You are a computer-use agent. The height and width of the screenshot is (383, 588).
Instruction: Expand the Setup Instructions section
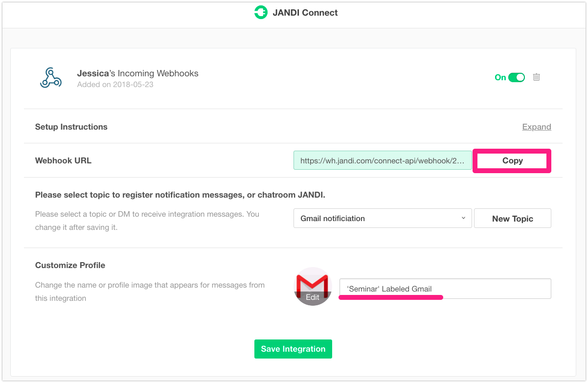tap(537, 127)
